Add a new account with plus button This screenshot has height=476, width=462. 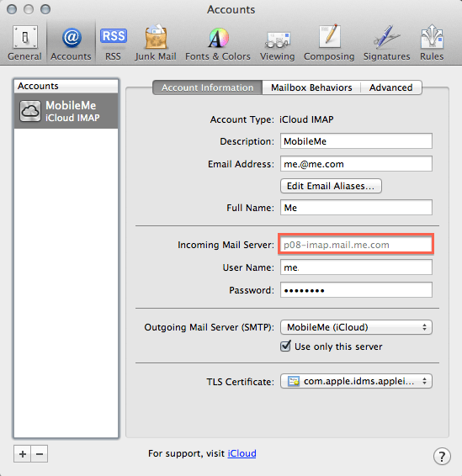click(23, 454)
